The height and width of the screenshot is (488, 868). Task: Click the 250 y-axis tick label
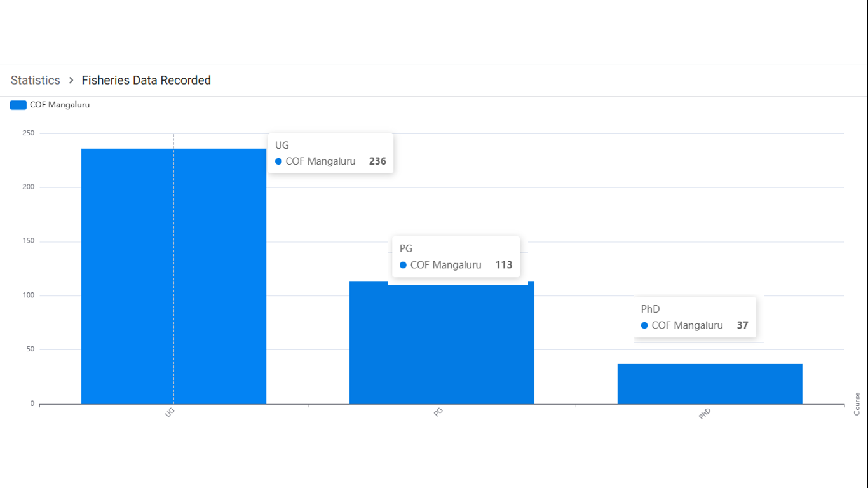pos(28,133)
